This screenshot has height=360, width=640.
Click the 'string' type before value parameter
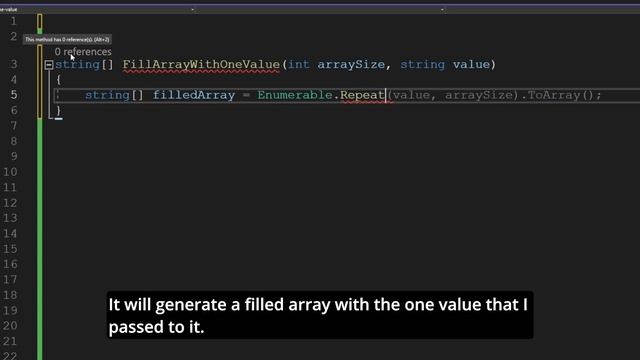pyautogui.click(x=422, y=64)
